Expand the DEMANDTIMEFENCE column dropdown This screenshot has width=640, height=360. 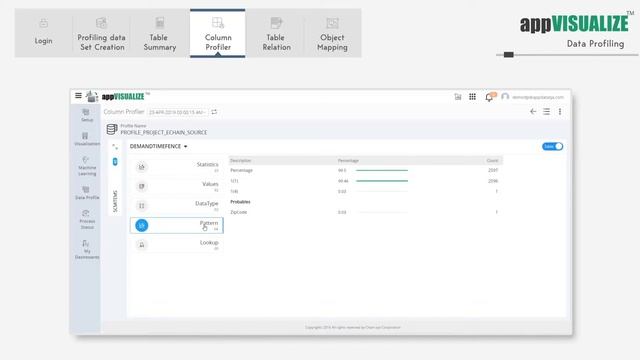158,146
